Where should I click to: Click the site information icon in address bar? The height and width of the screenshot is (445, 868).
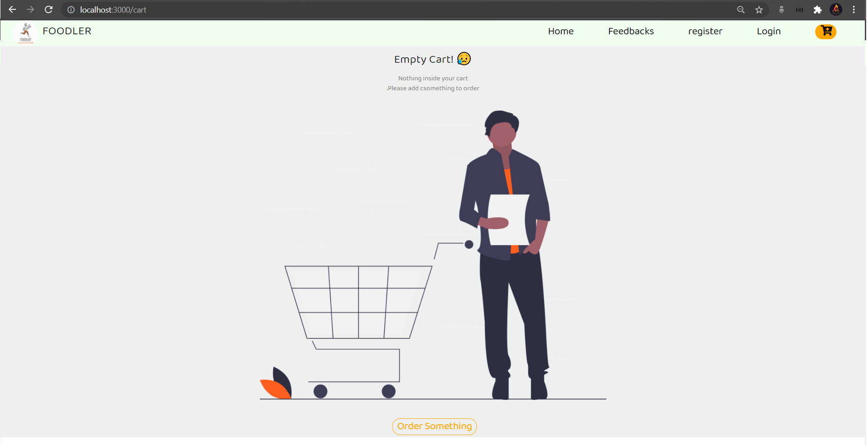71,9
